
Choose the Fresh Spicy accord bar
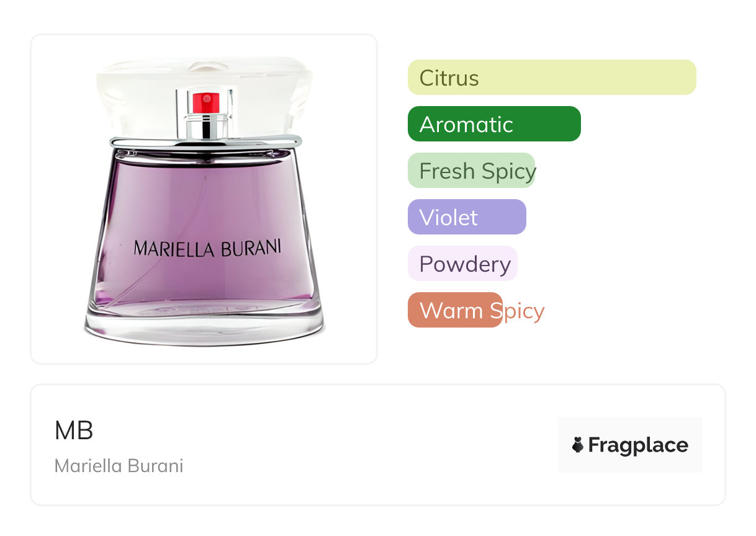472,171
